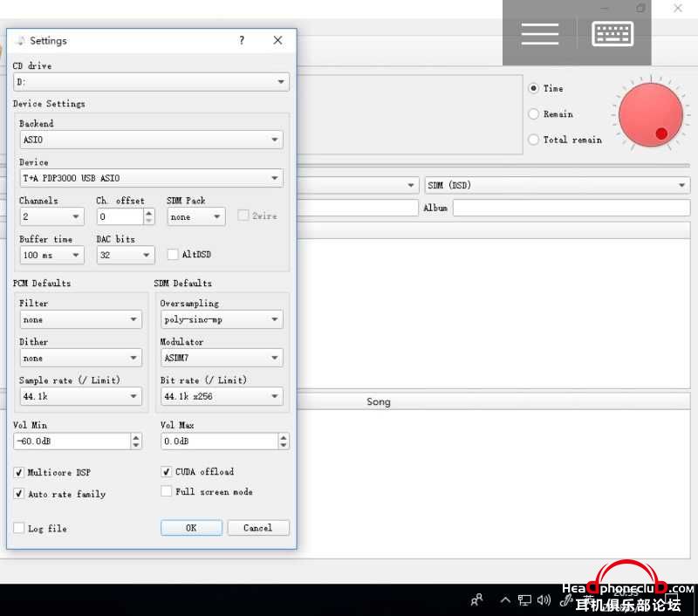Enable Full screen mode checkbox
698x616 pixels.
coord(166,491)
